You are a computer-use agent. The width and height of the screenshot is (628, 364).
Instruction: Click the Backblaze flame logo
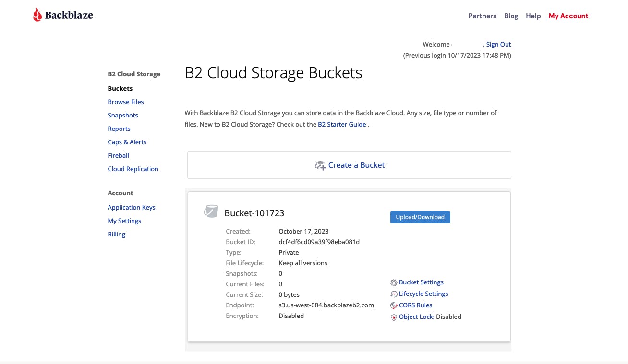[x=37, y=14]
